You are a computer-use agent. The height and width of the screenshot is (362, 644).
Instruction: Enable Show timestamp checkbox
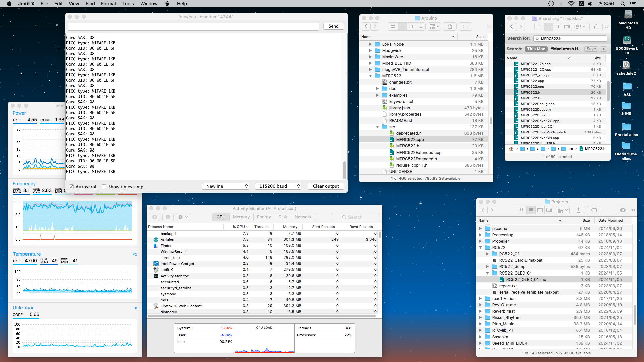pyautogui.click(x=104, y=187)
